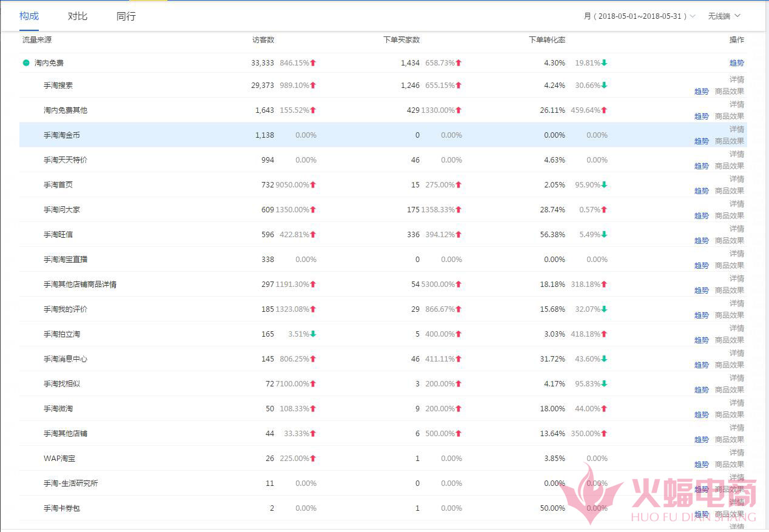Show 趋势 for 手淘首页

(x=702, y=191)
